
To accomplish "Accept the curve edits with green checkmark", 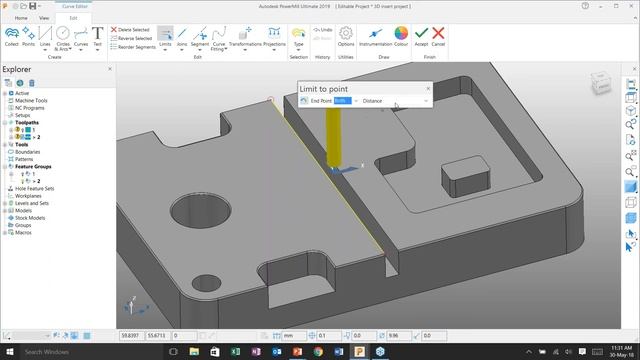I will click(421, 36).
